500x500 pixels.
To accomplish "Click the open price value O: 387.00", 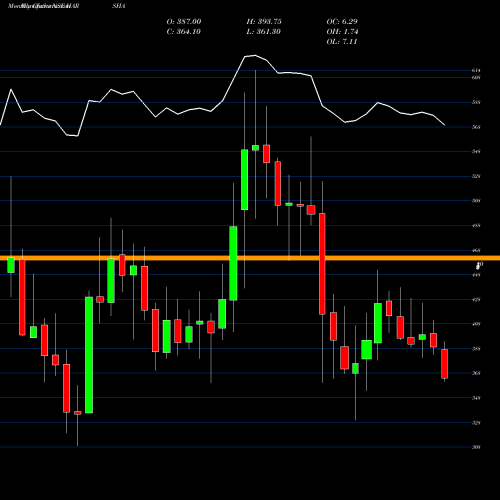I will [x=184, y=22].
